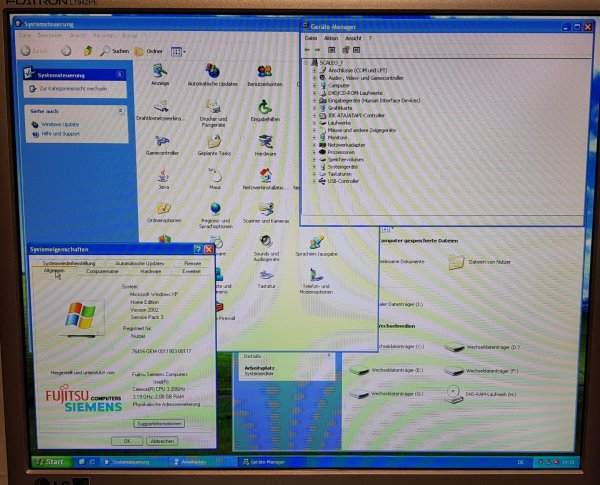Open the Drahtlosnetzwerk installation icon
600x485 pixels.
161,111
